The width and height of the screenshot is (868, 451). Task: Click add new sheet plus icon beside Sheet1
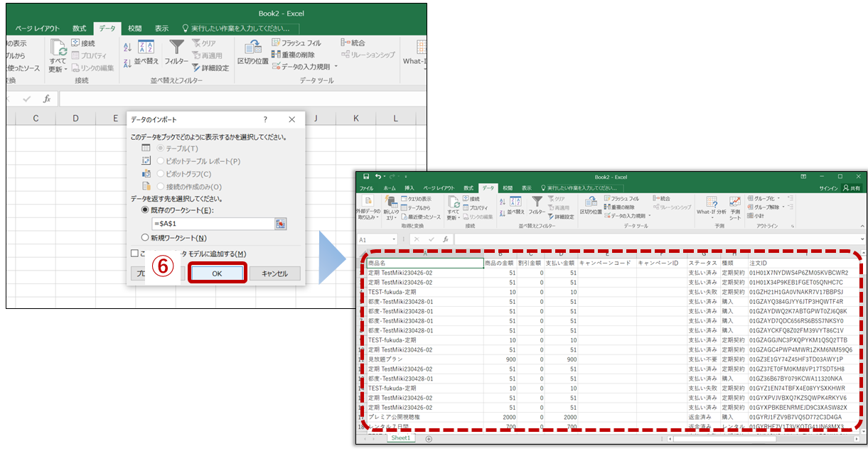tap(429, 438)
